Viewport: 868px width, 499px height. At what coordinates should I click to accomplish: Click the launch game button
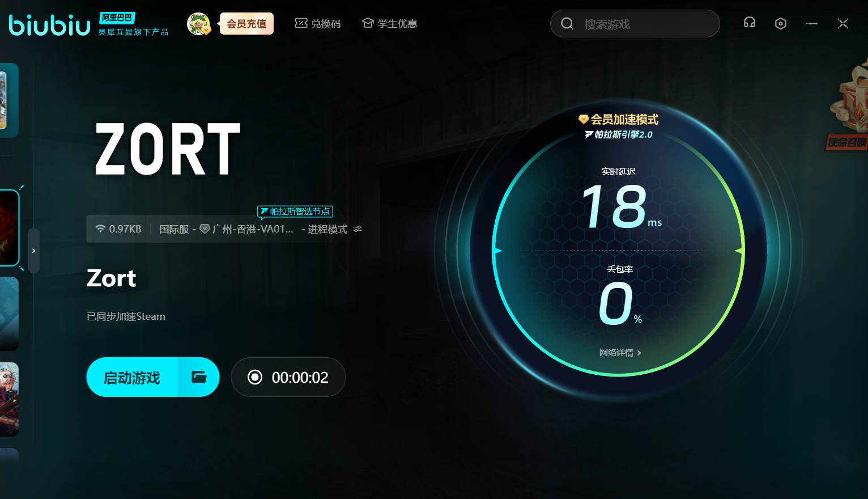pyautogui.click(x=132, y=377)
